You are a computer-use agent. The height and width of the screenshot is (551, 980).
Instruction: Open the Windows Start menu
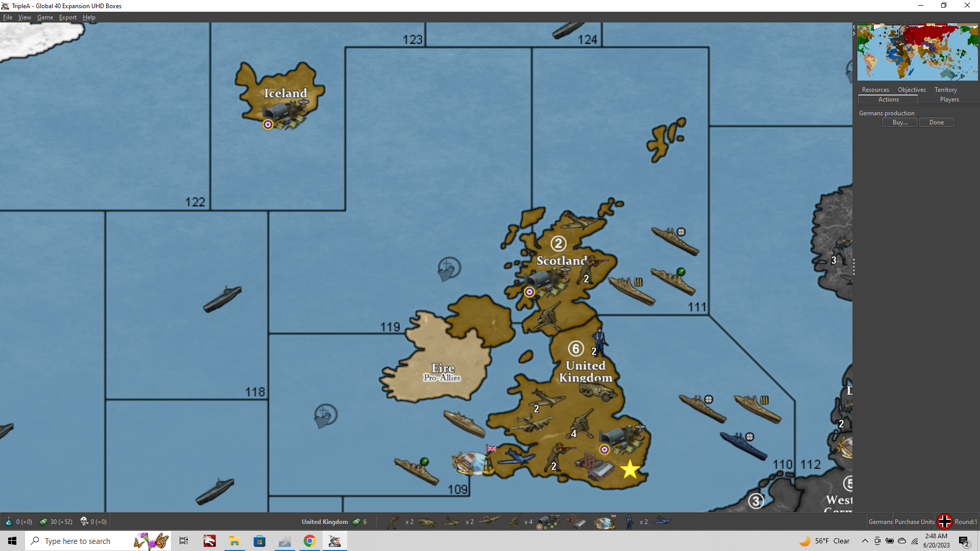pyautogui.click(x=12, y=541)
